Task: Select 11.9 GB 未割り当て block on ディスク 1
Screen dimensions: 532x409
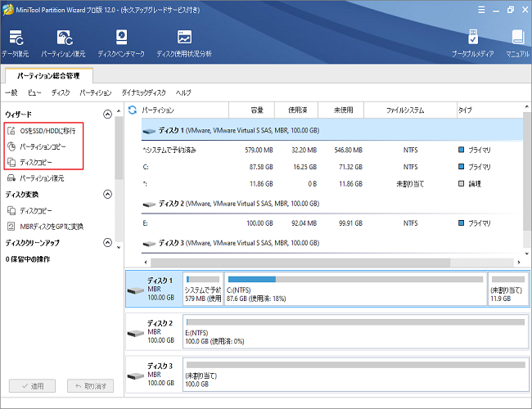Action: (508, 289)
